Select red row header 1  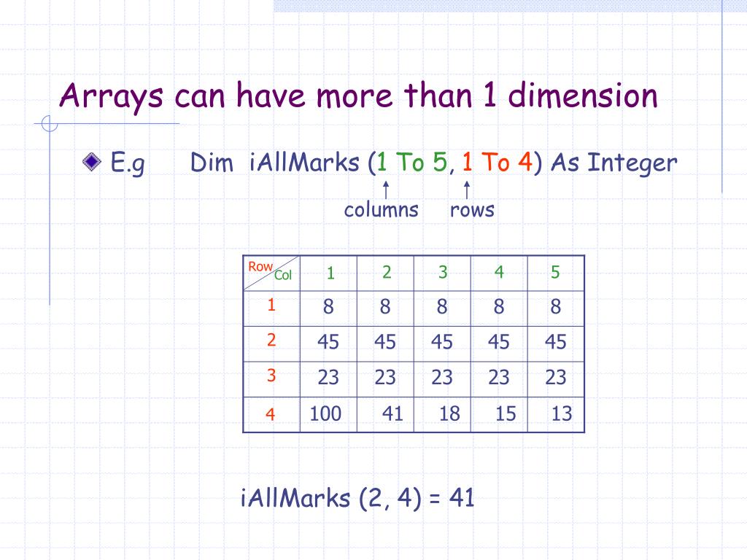pyautogui.click(x=271, y=305)
